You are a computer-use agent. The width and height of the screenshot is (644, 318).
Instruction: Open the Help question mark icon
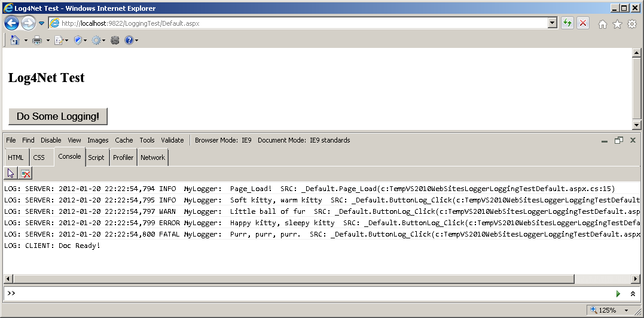(129, 40)
